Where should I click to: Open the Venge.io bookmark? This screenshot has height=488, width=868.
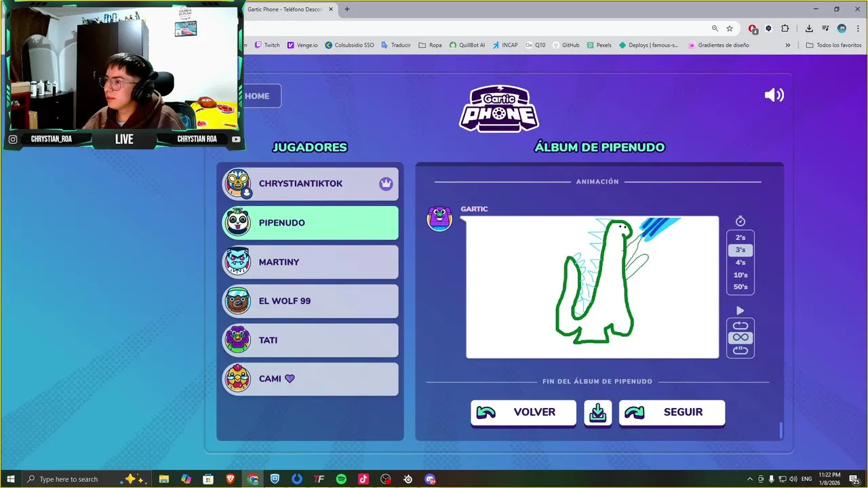(302, 45)
